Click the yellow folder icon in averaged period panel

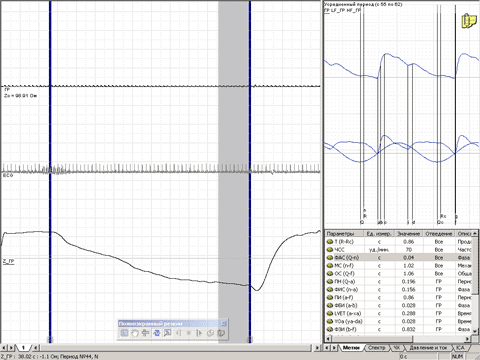tap(469, 21)
